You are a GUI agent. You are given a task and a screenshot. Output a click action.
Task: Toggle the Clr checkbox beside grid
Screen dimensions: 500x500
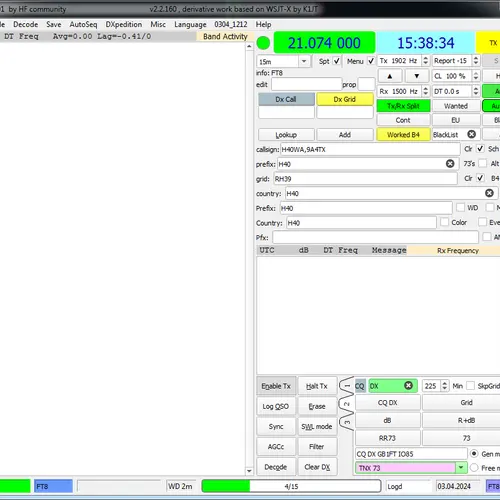point(480,178)
